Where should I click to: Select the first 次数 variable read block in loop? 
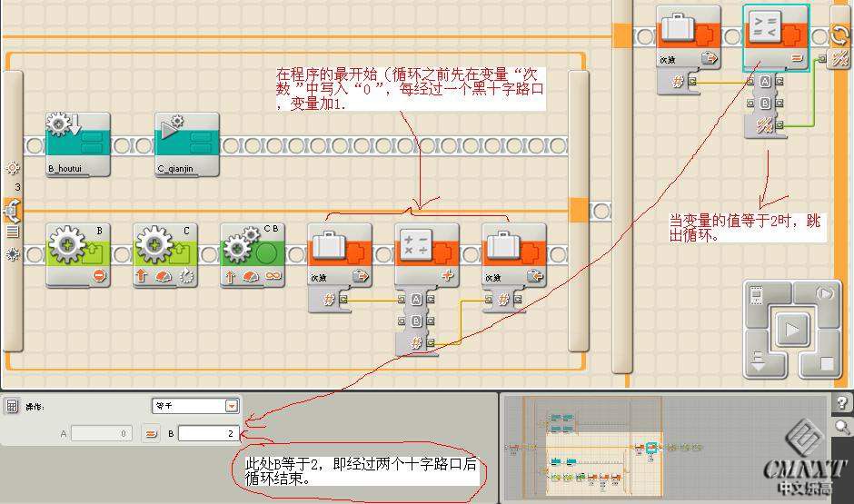[x=339, y=254]
